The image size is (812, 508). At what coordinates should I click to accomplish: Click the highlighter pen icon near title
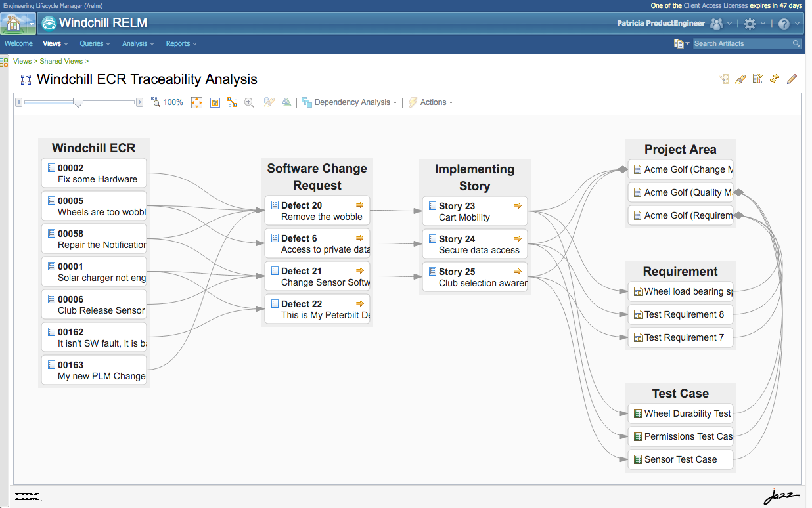(740, 79)
